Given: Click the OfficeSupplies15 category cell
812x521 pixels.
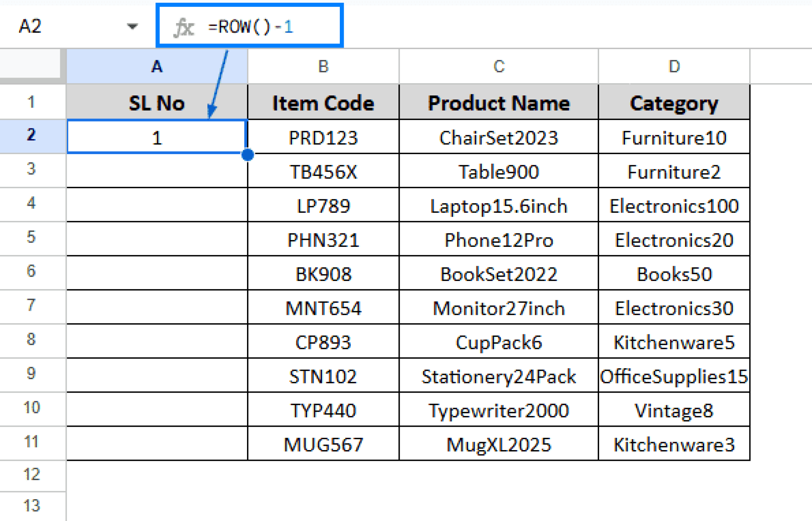Looking at the screenshot, I should [674, 376].
